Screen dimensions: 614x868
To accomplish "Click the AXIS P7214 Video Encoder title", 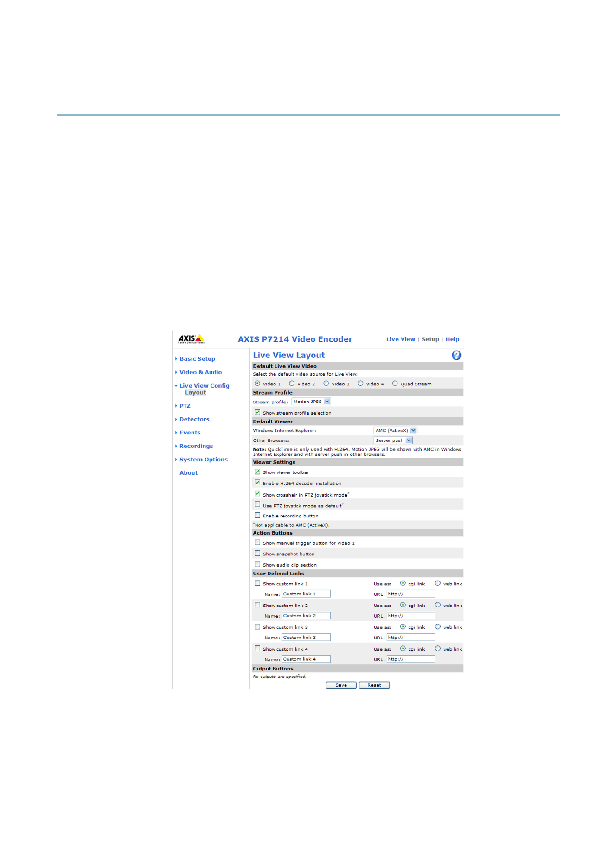I will [295, 339].
